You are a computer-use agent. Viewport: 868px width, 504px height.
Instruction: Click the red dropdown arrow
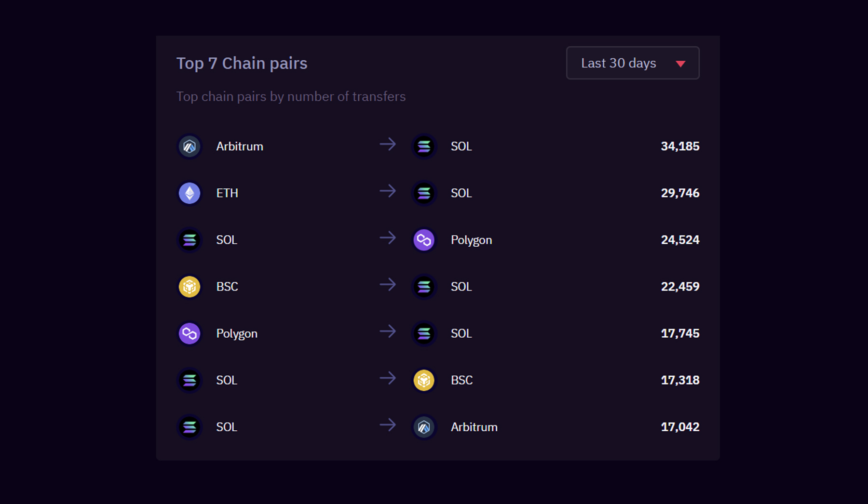(680, 64)
